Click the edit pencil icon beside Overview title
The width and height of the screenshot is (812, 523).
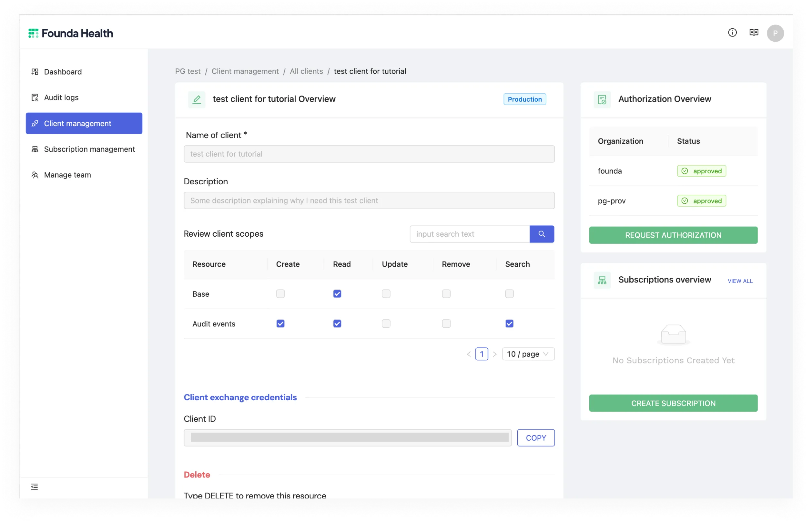(197, 99)
